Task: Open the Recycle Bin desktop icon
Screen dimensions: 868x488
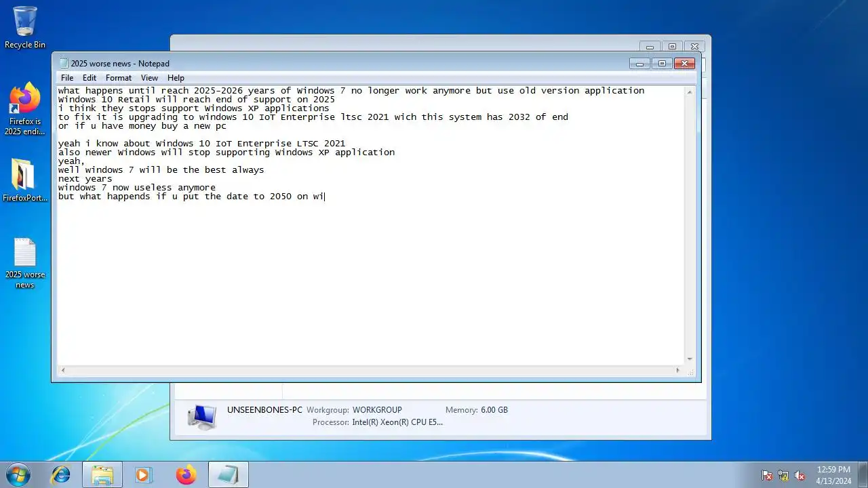Action: (x=25, y=28)
